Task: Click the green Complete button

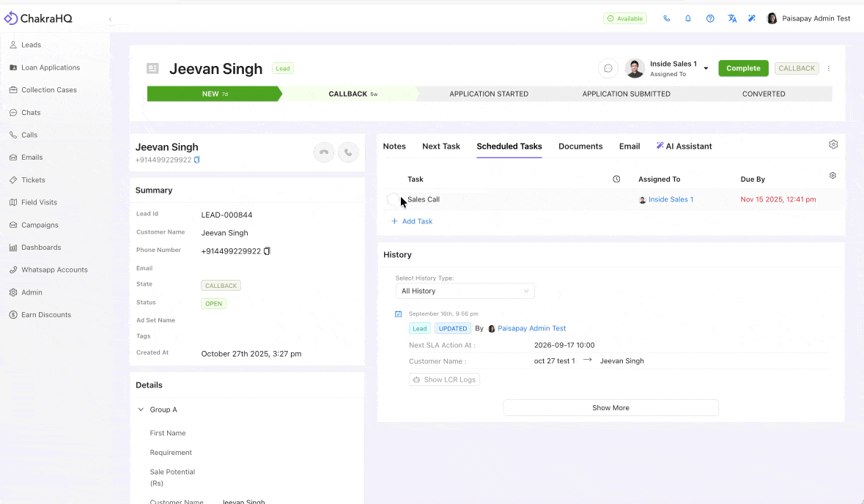Action: click(x=743, y=68)
